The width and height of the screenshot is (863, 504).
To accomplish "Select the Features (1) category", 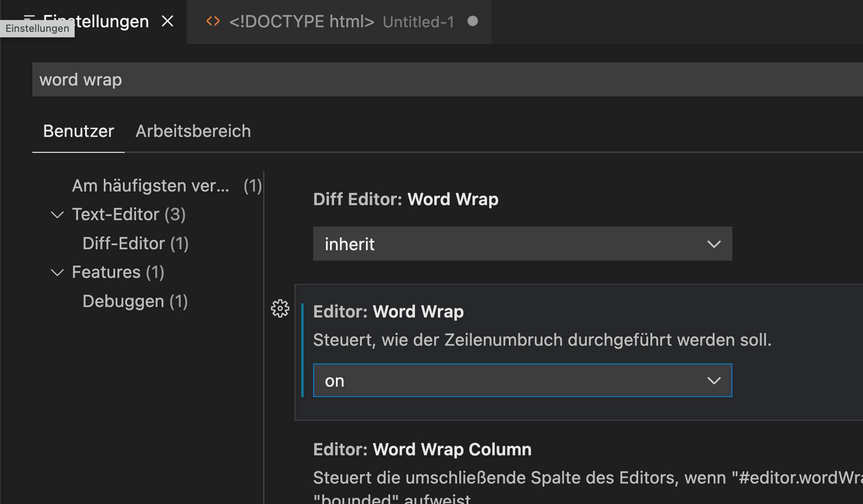I will (x=118, y=272).
